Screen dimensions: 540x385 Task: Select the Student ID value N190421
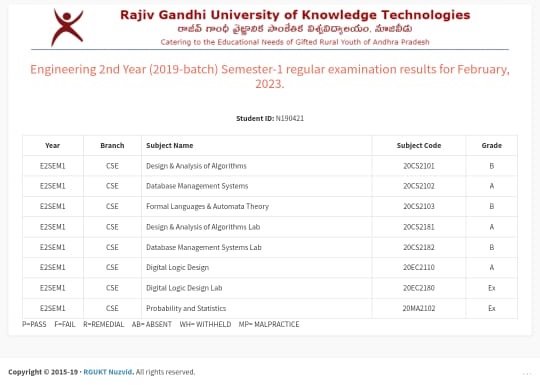pos(290,118)
